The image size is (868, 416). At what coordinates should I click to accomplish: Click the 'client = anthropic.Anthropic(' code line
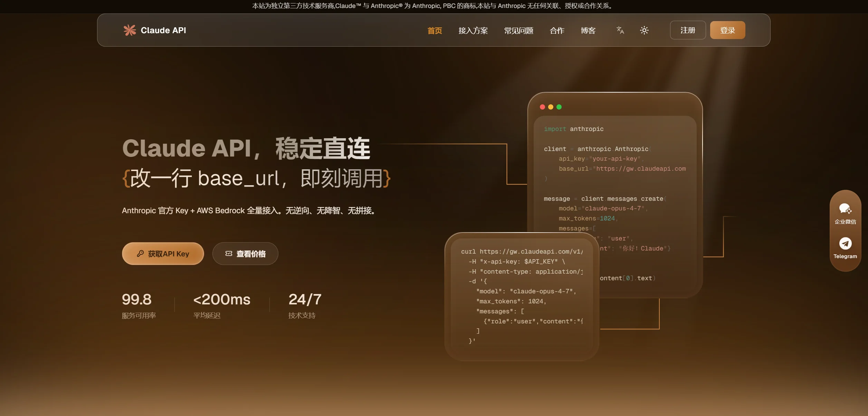pyautogui.click(x=598, y=149)
